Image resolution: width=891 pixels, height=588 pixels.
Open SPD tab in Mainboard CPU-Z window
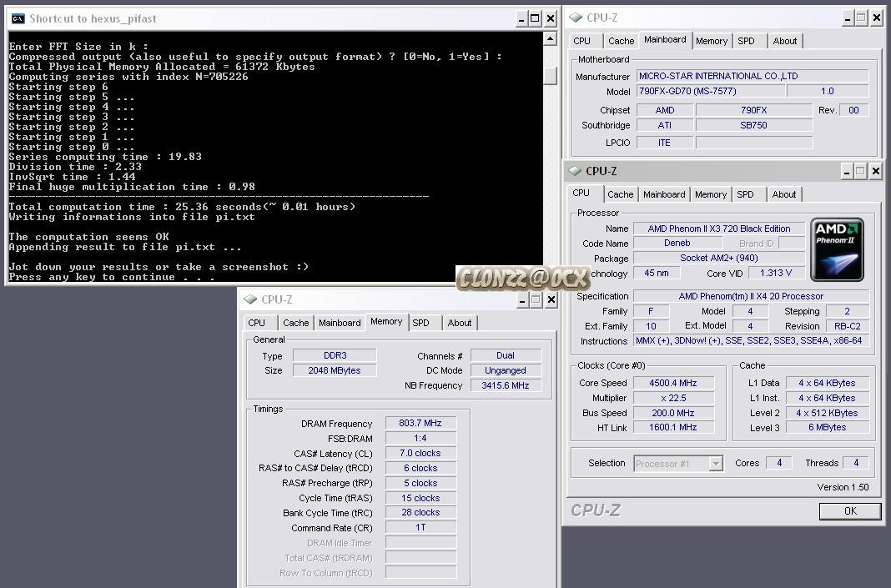(x=746, y=41)
